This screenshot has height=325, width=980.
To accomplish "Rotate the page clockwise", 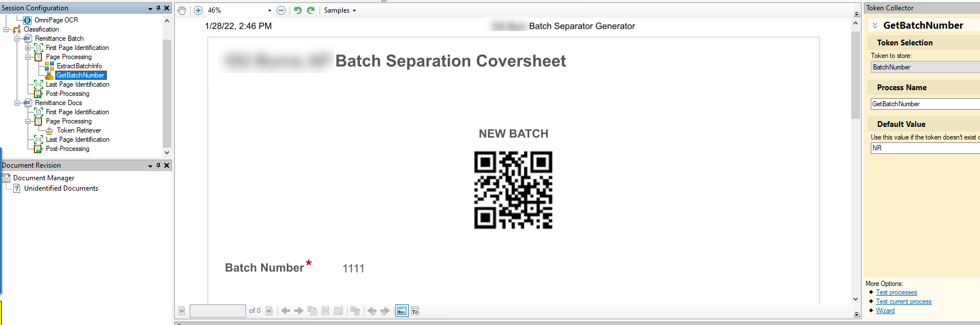I will pyautogui.click(x=311, y=10).
